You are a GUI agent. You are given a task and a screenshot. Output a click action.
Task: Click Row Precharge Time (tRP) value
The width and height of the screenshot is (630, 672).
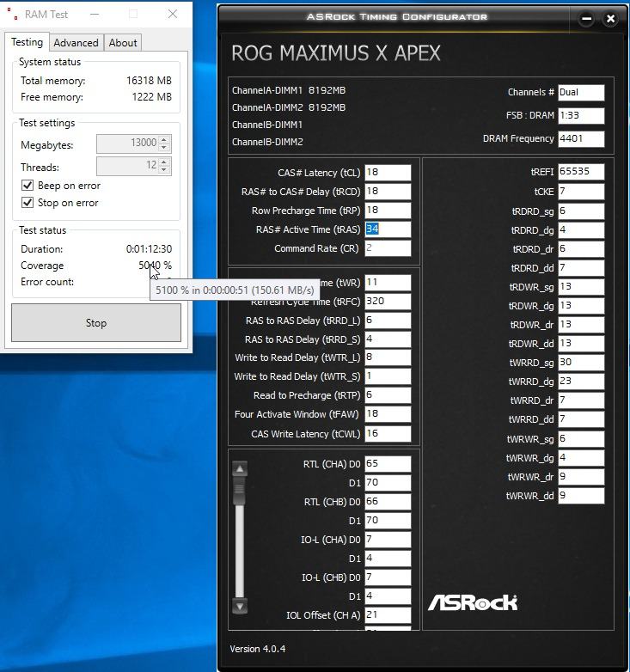pos(388,210)
